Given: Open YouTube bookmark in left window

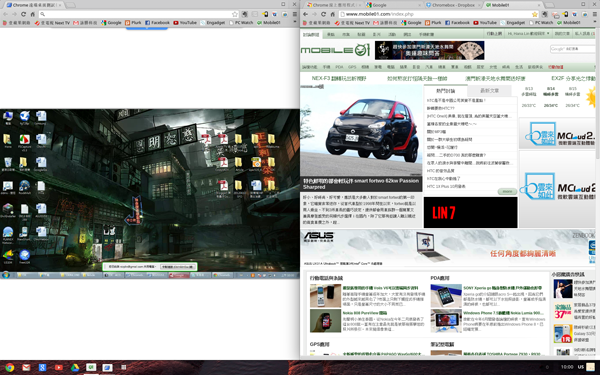Looking at the screenshot, I should coord(185,23).
